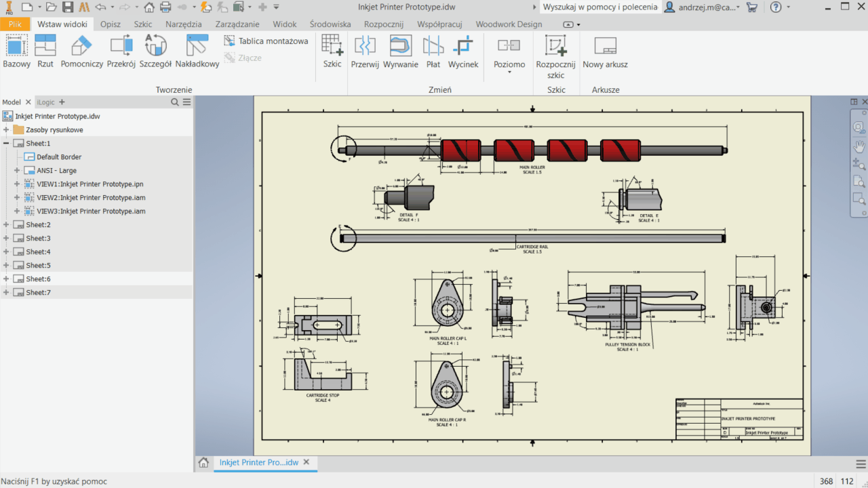Screen dimensions: 868x488
Task: Expand the Sheet:2 tree node
Action: pos(6,225)
